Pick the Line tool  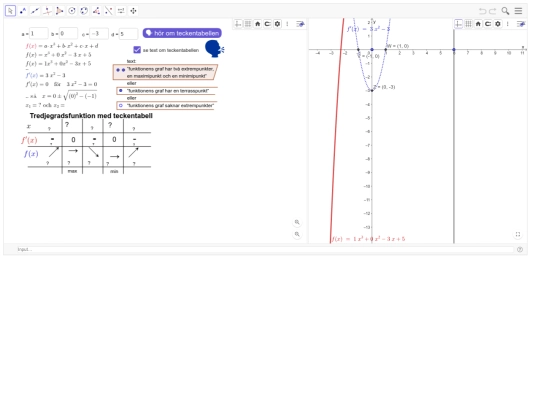coord(35,11)
